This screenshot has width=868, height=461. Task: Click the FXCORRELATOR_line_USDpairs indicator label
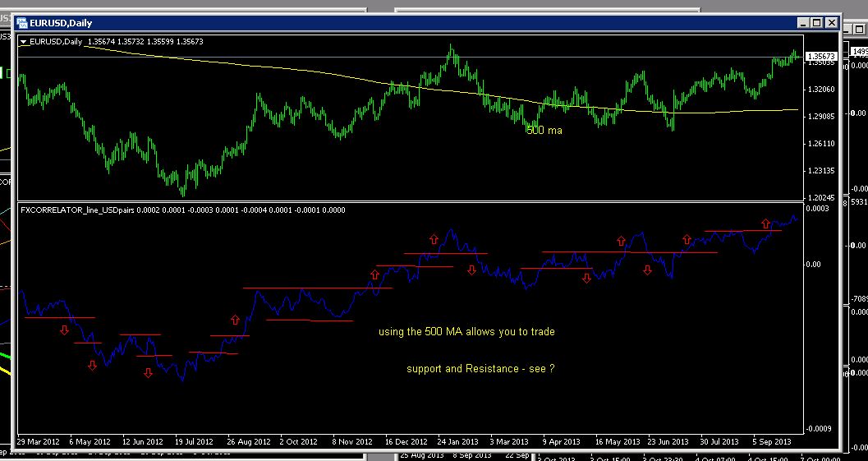(77, 210)
